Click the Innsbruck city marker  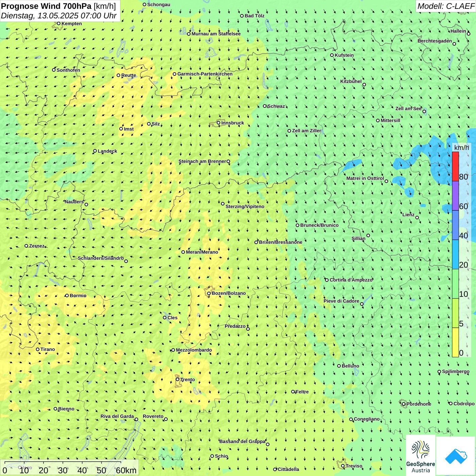coord(219,123)
